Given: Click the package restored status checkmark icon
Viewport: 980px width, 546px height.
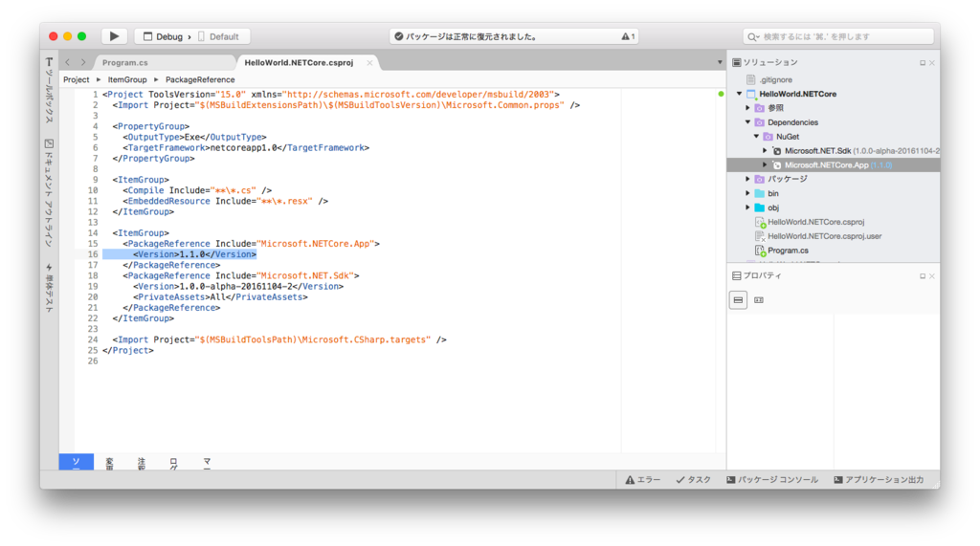Looking at the screenshot, I should point(398,37).
